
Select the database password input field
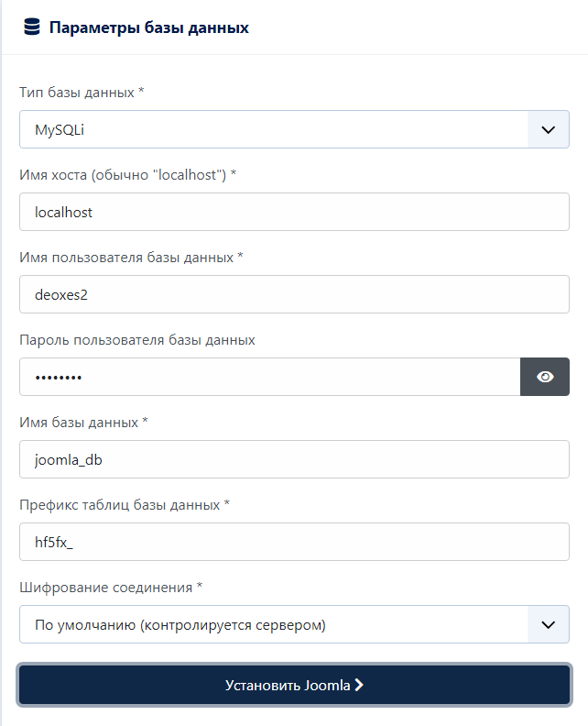pyautogui.click(x=269, y=377)
